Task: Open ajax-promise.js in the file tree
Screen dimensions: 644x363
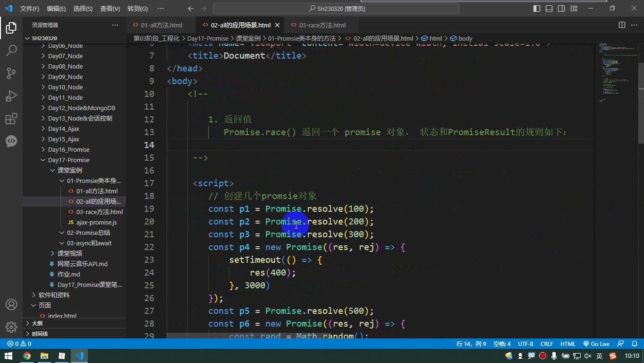Action: (96, 222)
